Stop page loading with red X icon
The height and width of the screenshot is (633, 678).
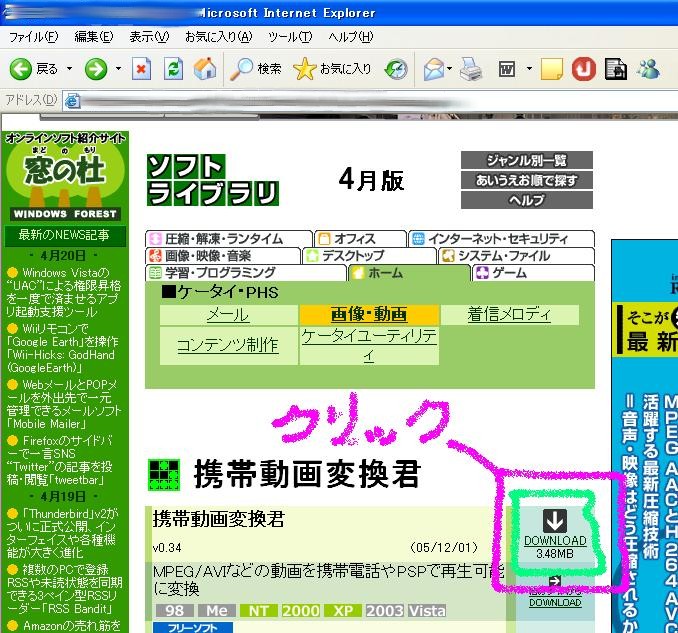tap(141, 69)
